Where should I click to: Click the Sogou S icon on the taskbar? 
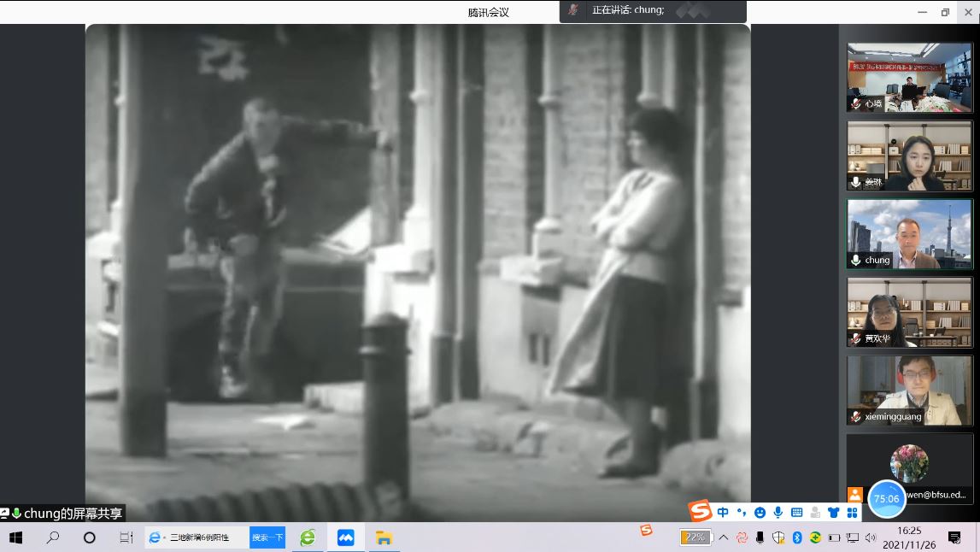click(x=646, y=530)
